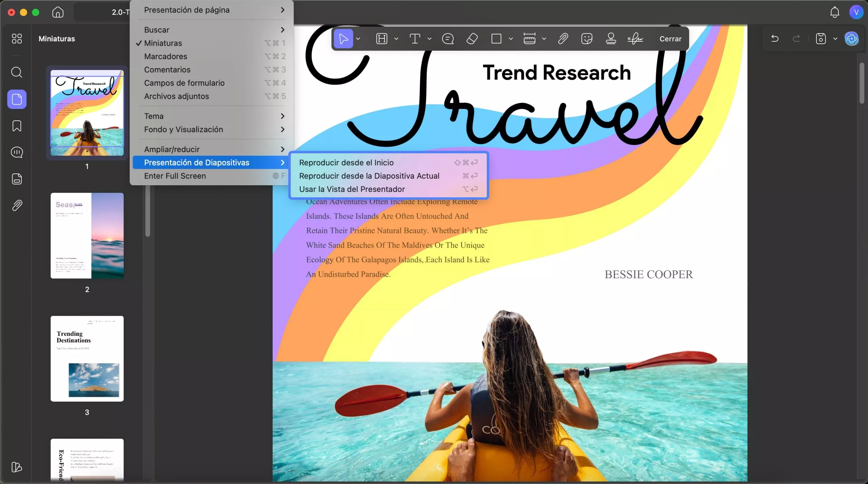Viewport: 868px width, 484px height.
Task: Select the page 3 Trending Destinations thumbnail
Action: coord(87,359)
